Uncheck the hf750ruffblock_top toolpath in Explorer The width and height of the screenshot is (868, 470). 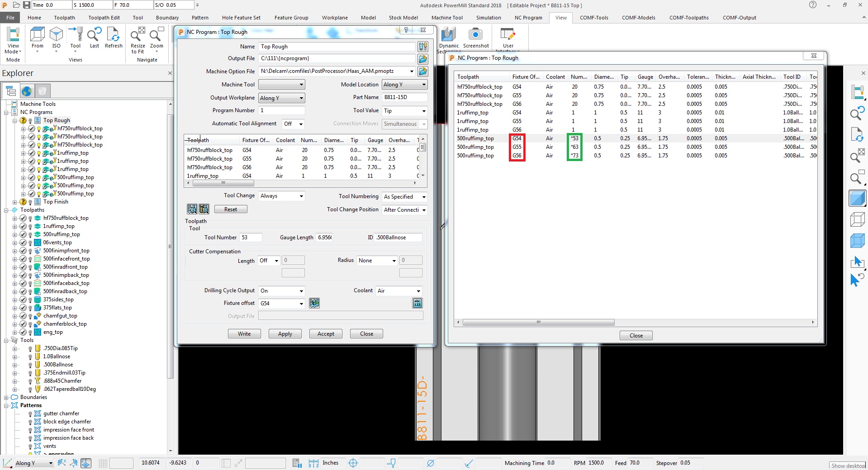pos(22,218)
